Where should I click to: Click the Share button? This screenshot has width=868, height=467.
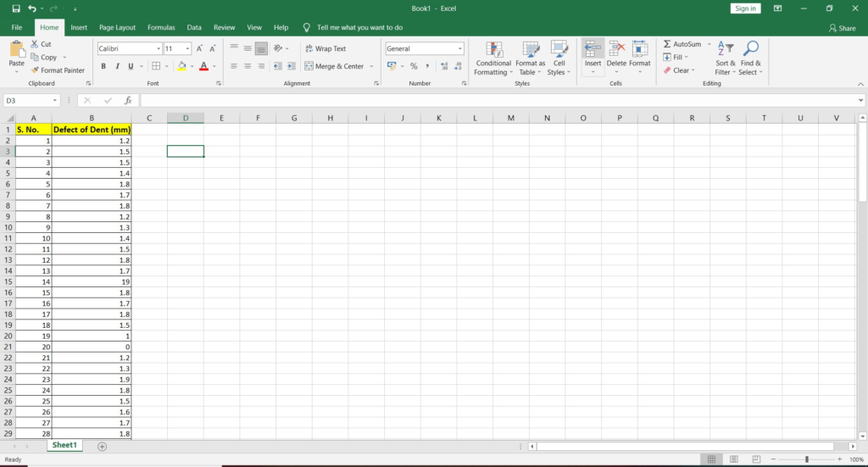(842, 28)
